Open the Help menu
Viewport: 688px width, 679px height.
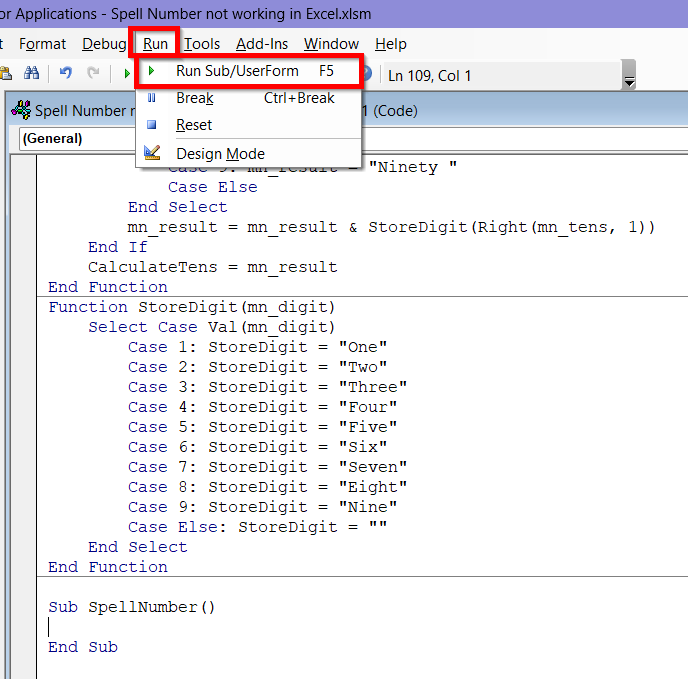391,44
